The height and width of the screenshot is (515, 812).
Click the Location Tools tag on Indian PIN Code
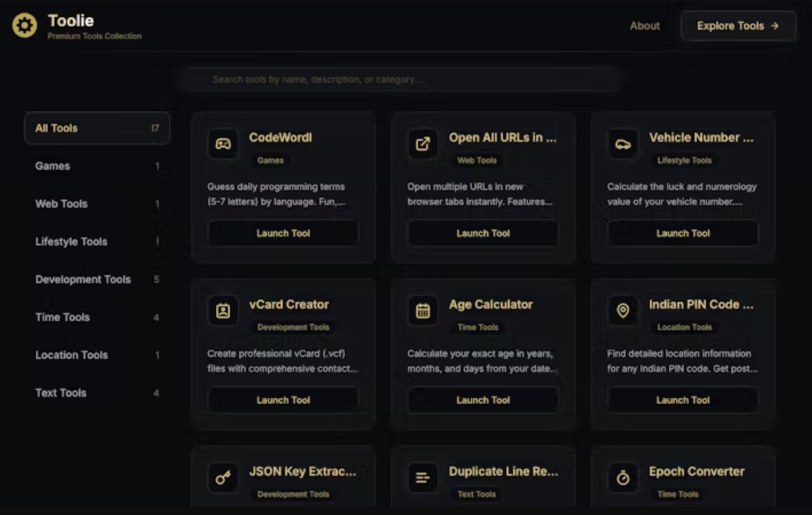click(684, 327)
